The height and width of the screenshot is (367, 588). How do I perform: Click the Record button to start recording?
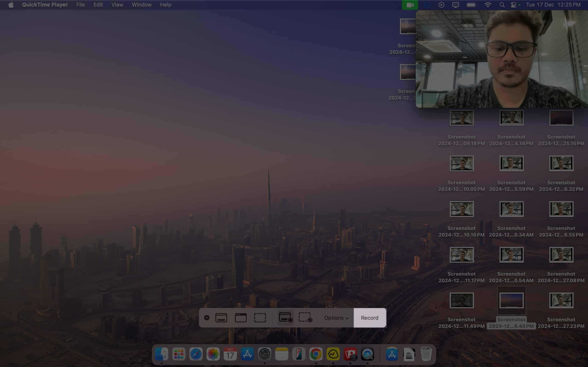(x=370, y=317)
